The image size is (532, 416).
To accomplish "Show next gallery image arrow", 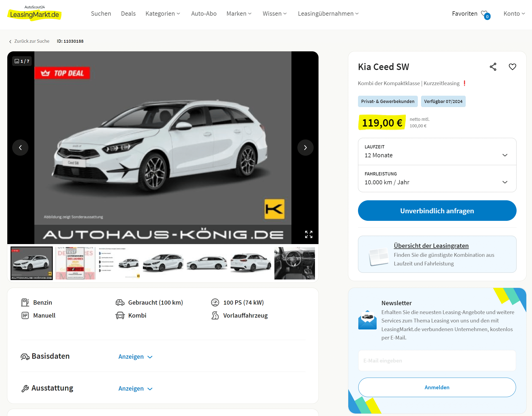I will tap(305, 148).
